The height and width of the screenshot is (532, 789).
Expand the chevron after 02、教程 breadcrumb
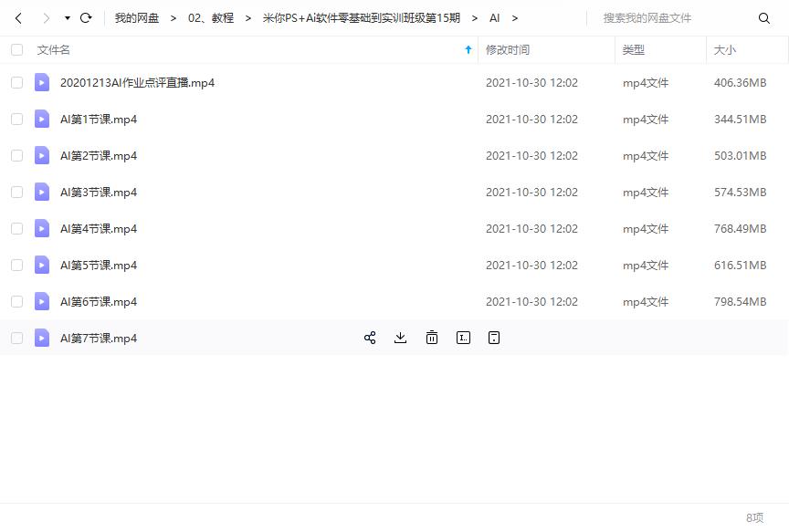(248, 18)
